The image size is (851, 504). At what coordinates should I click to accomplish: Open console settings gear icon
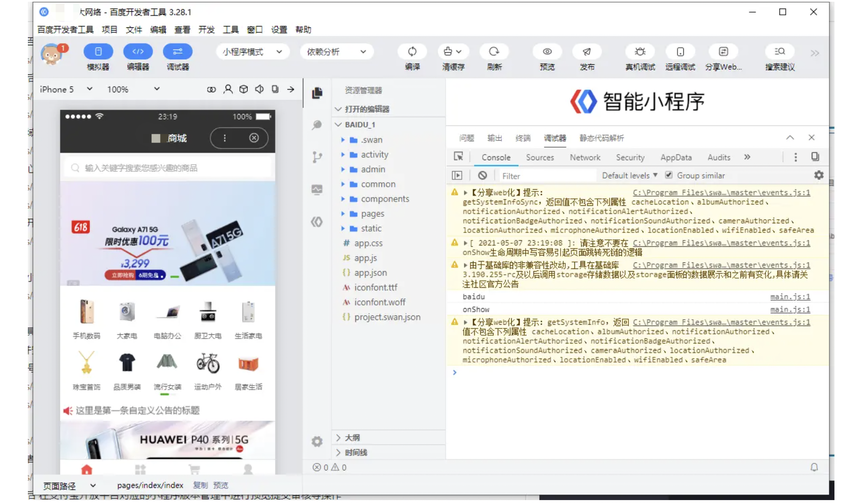click(818, 175)
